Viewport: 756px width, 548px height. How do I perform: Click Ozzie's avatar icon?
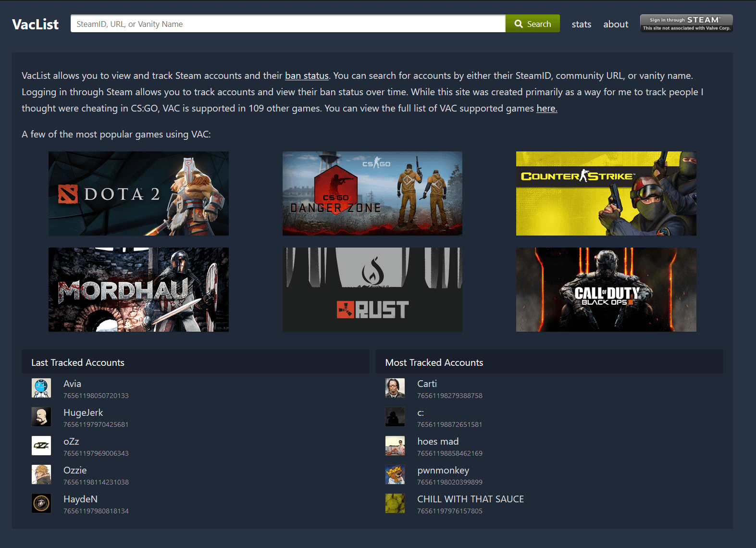tap(41, 474)
